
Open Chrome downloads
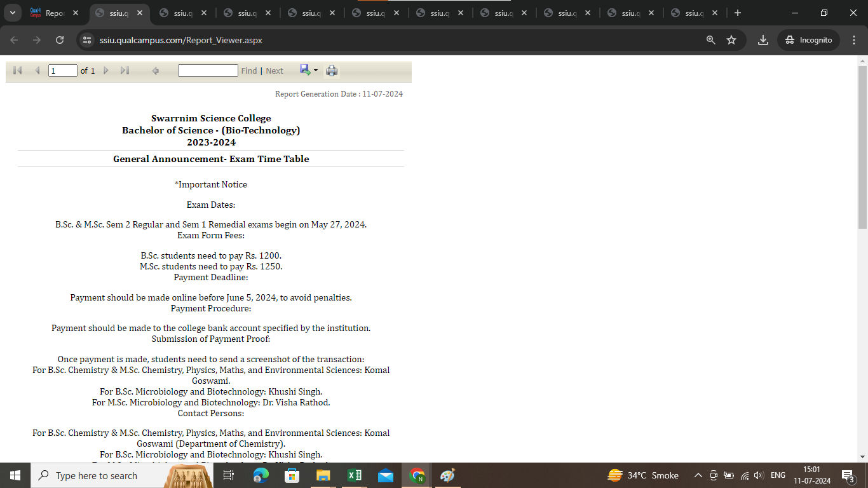[763, 40]
